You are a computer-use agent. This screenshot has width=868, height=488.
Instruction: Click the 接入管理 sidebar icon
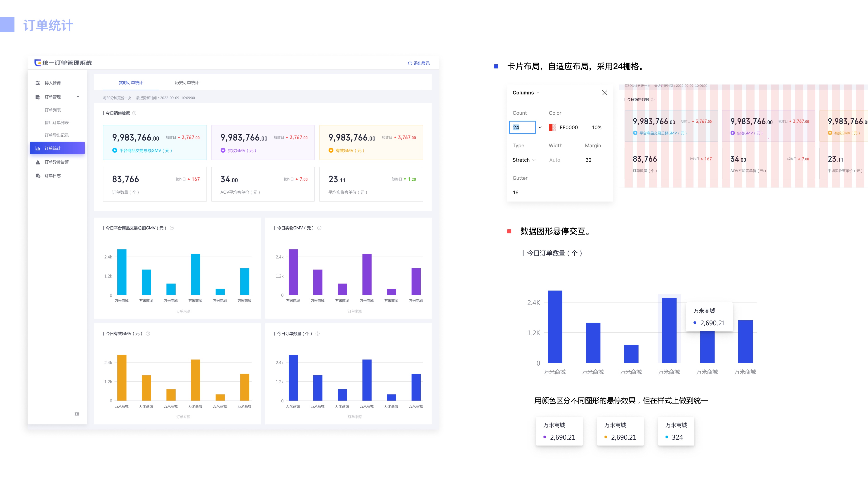coord(38,83)
